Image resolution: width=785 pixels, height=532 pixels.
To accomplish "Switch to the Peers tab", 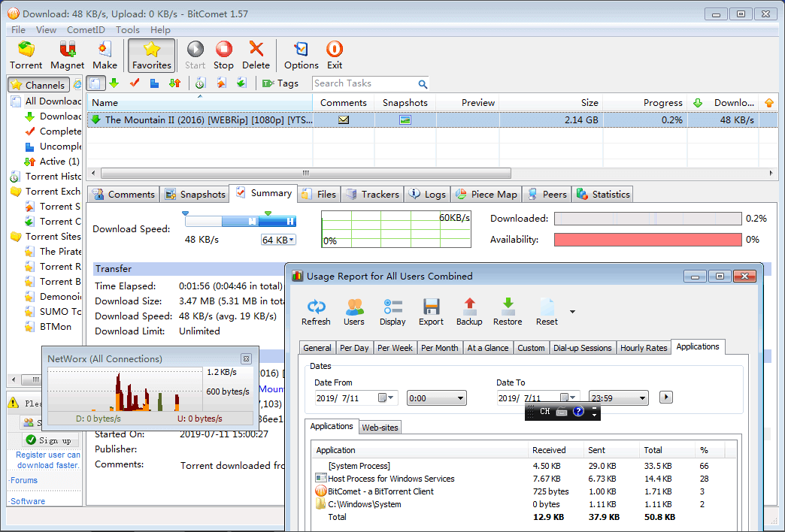I will (547, 194).
